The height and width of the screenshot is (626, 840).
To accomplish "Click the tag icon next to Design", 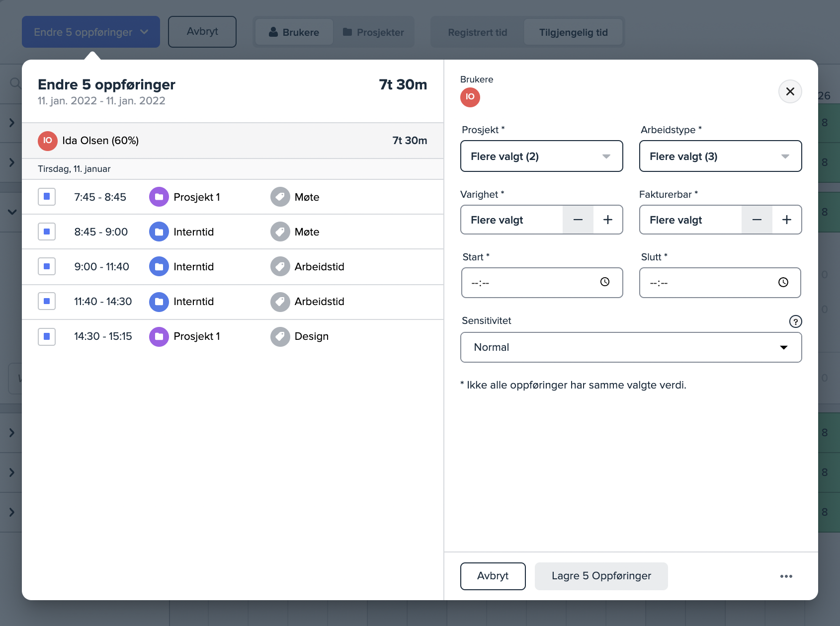I will [x=280, y=336].
